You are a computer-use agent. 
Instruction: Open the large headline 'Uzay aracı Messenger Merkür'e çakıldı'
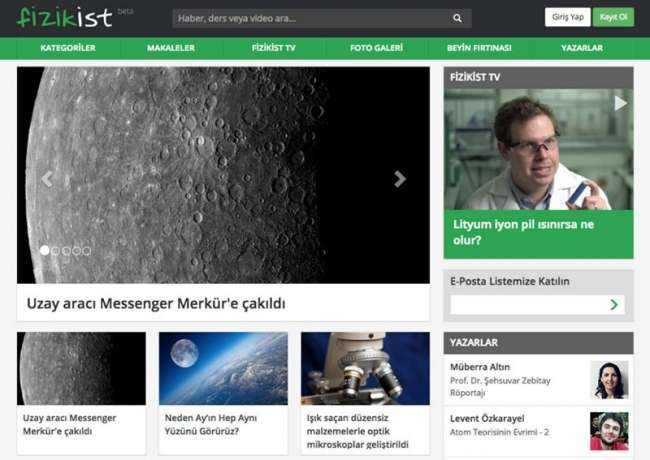(156, 303)
